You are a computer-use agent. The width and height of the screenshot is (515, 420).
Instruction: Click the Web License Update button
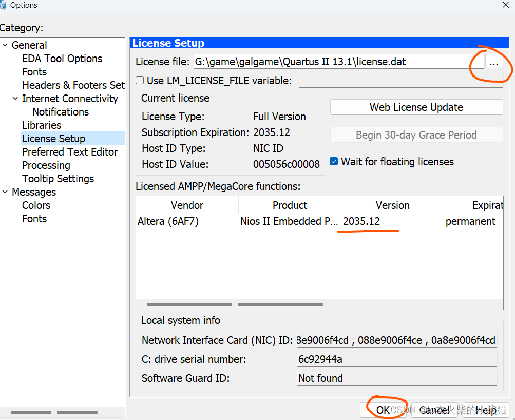(x=416, y=107)
